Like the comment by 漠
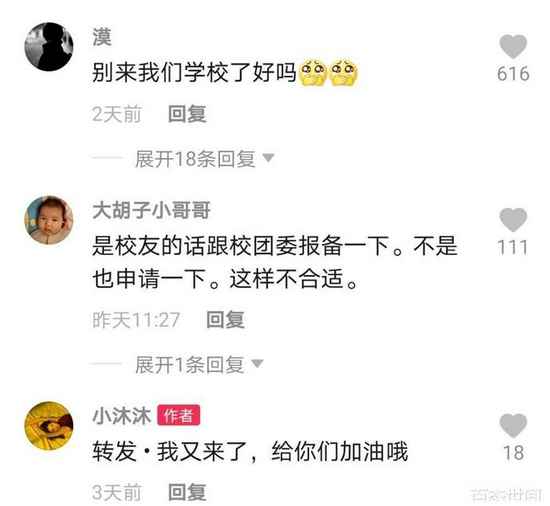 click(513, 47)
